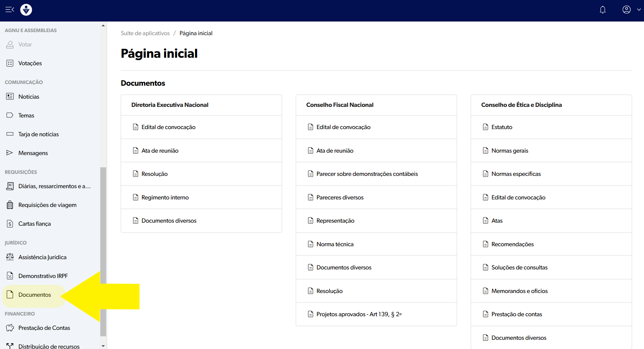Open Parecer sobre demonstrações contábeis

pos(367,174)
